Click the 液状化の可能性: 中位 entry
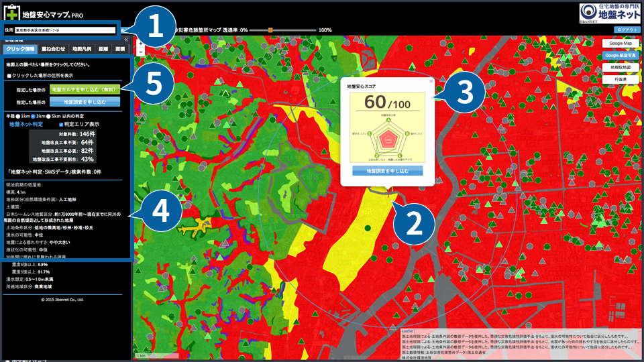 coord(27,249)
